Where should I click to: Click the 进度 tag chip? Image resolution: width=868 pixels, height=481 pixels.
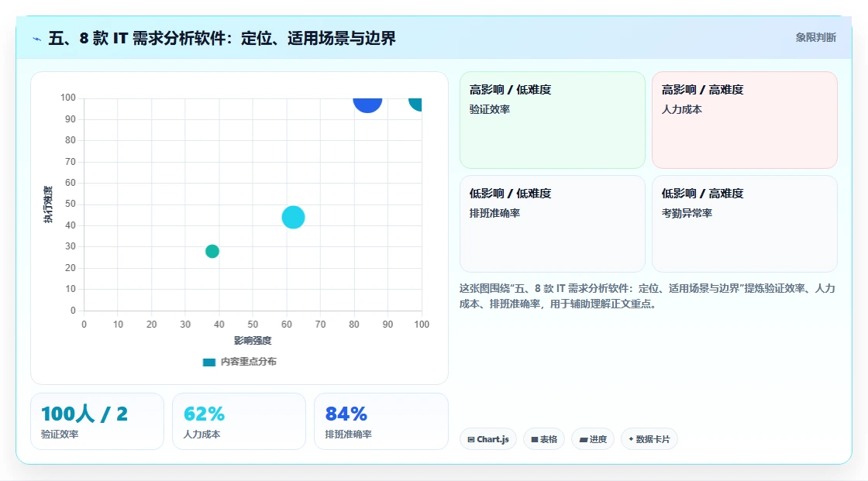[593, 439]
